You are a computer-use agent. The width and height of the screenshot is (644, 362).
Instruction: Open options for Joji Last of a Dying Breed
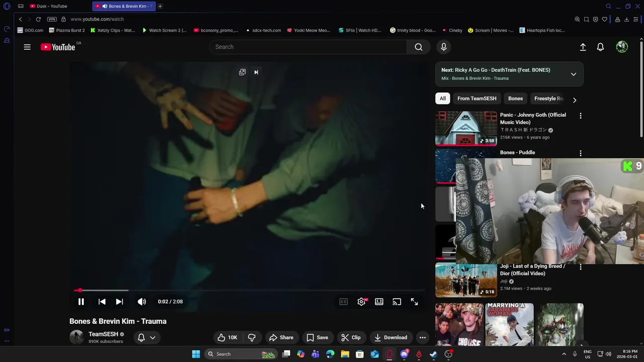(x=581, y=267)
